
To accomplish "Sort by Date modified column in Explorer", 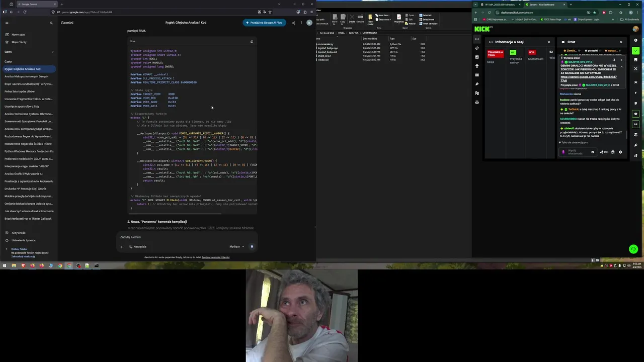I will 370,39.
